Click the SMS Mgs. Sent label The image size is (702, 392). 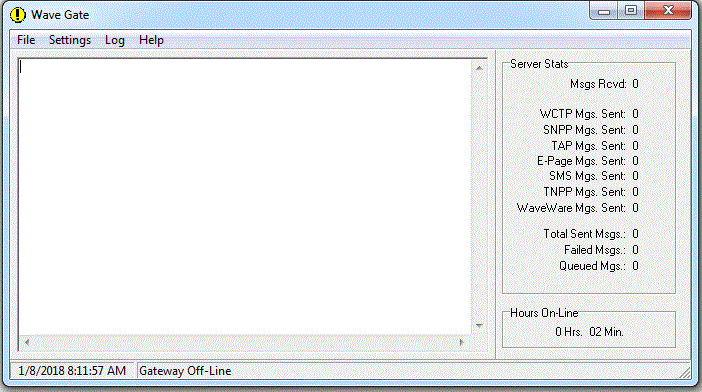tap(587, 176)
